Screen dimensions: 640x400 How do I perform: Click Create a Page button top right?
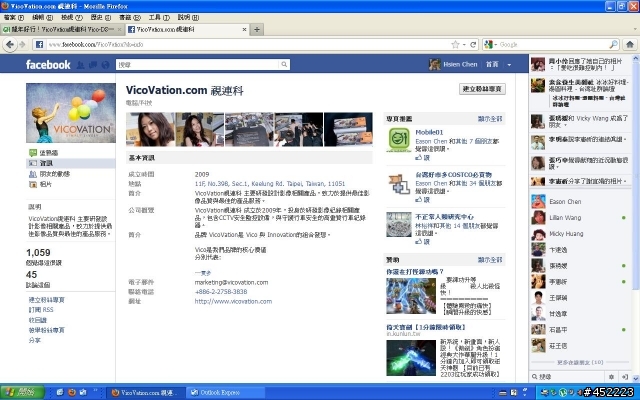(x=482, y=89)
